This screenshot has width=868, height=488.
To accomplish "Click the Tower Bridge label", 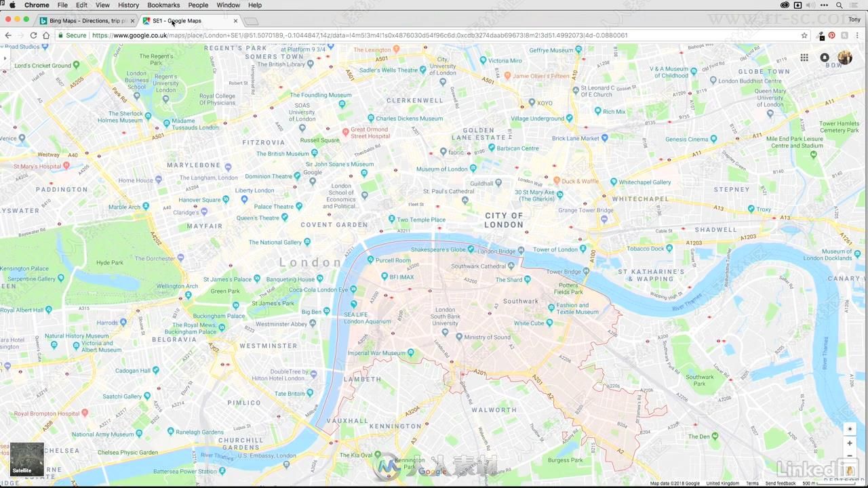I will click(564, 272).
